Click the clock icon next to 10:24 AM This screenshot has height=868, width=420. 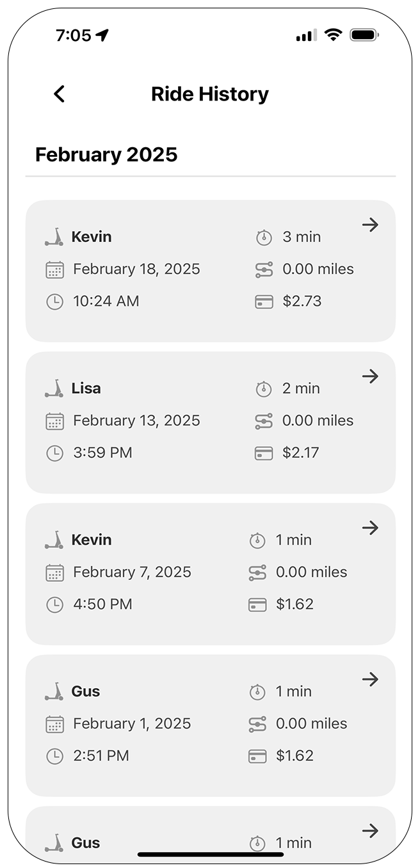[x=55, y=301]
